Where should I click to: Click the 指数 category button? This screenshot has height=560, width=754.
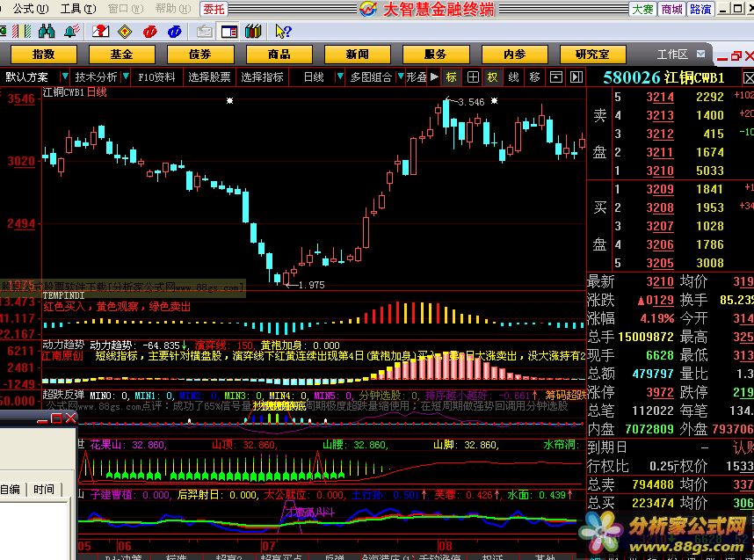click(44, 55)
